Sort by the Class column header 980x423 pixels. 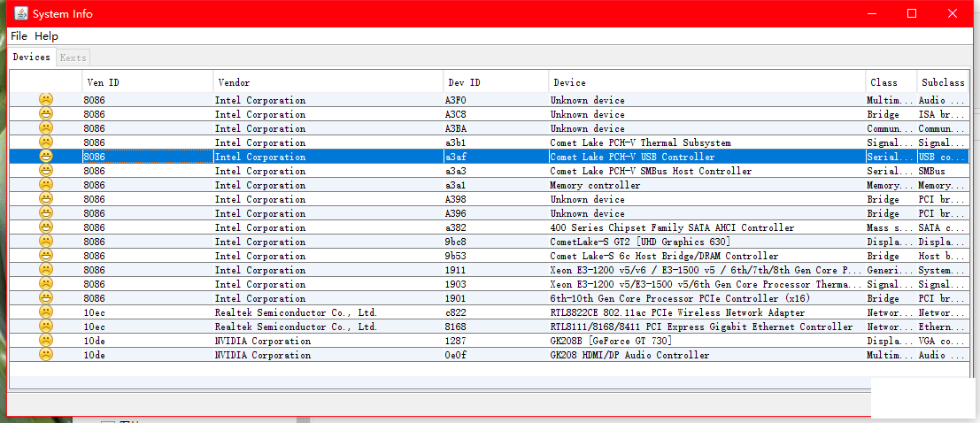pos(891,82)
